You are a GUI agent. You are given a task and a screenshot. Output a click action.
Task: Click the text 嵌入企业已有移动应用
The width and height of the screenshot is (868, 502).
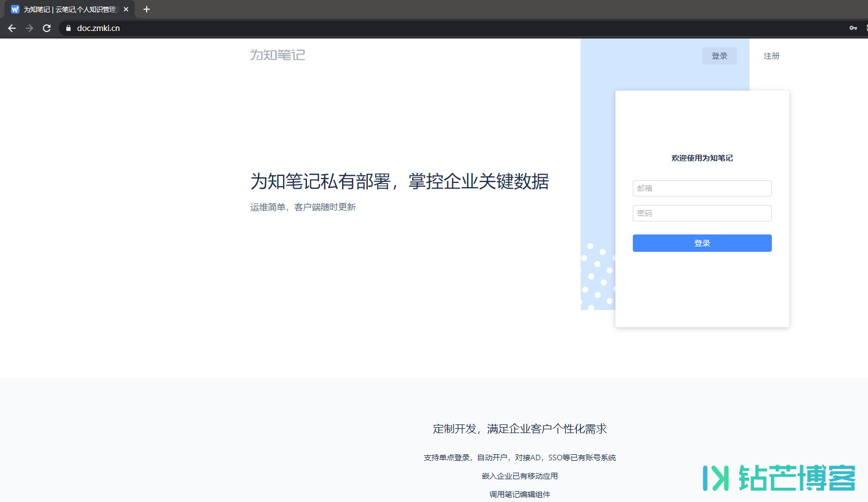pyautogui.click(x=520, y=476)
